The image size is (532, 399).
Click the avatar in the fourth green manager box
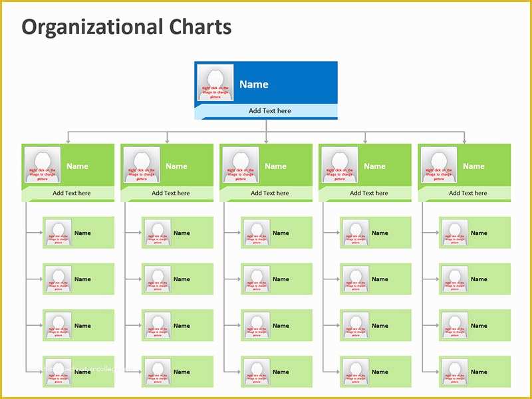(x=340, y=165)
